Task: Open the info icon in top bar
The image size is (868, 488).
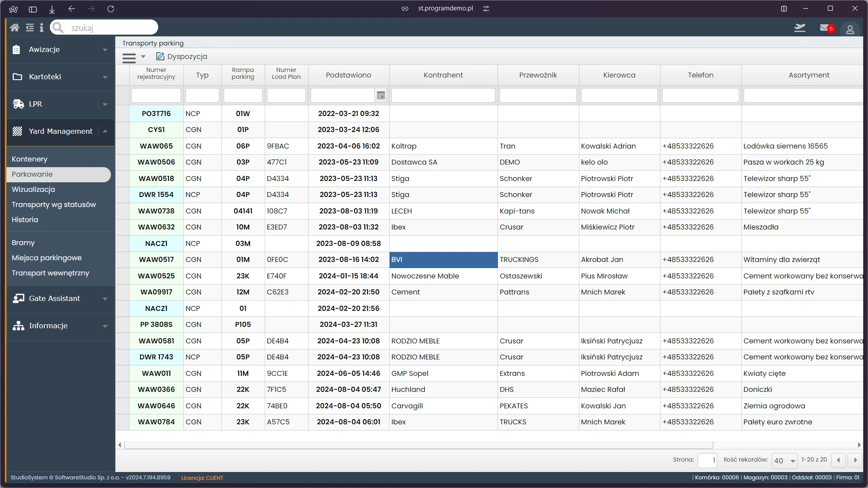Action: (42, 28)
